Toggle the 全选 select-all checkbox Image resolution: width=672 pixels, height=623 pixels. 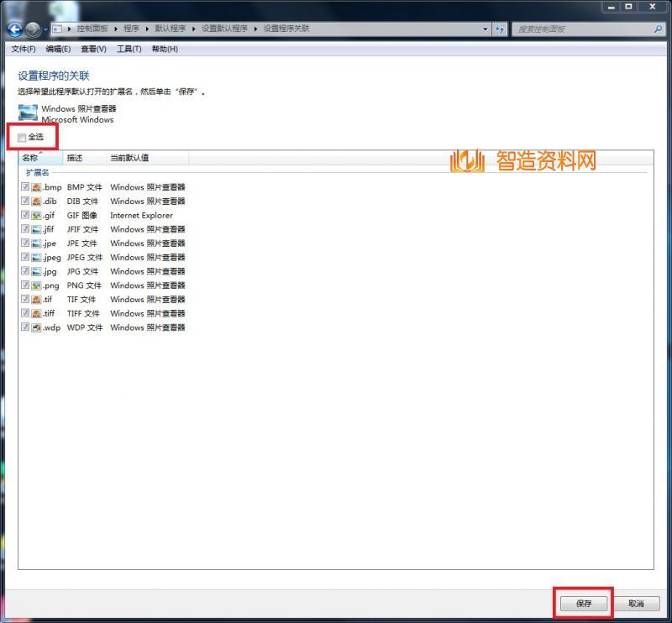click(22, 136)
